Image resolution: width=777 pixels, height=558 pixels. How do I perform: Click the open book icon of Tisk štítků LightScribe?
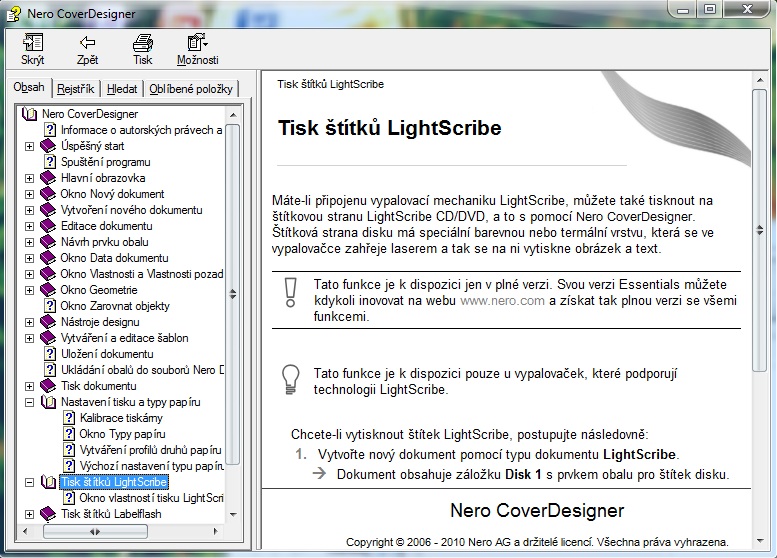[48, 482]
